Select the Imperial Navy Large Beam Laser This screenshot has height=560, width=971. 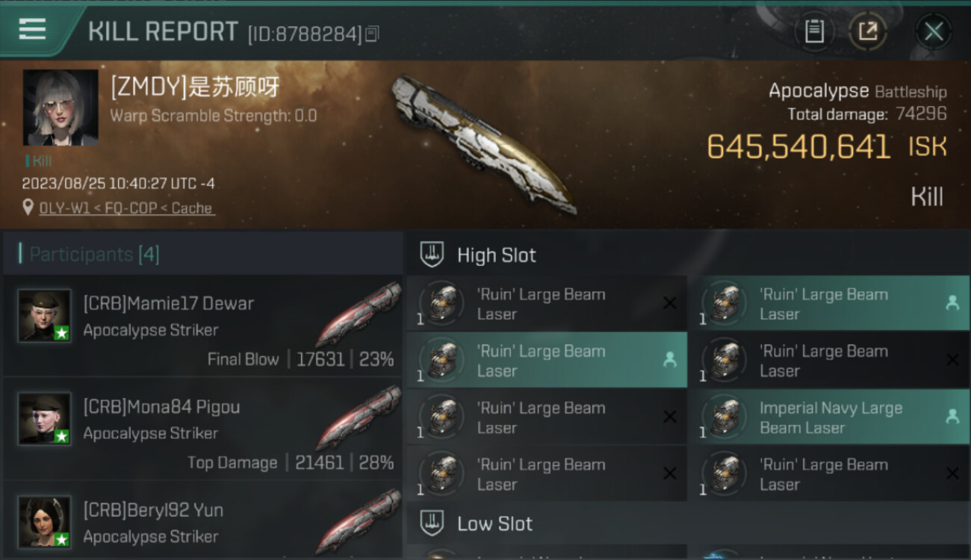829,417
